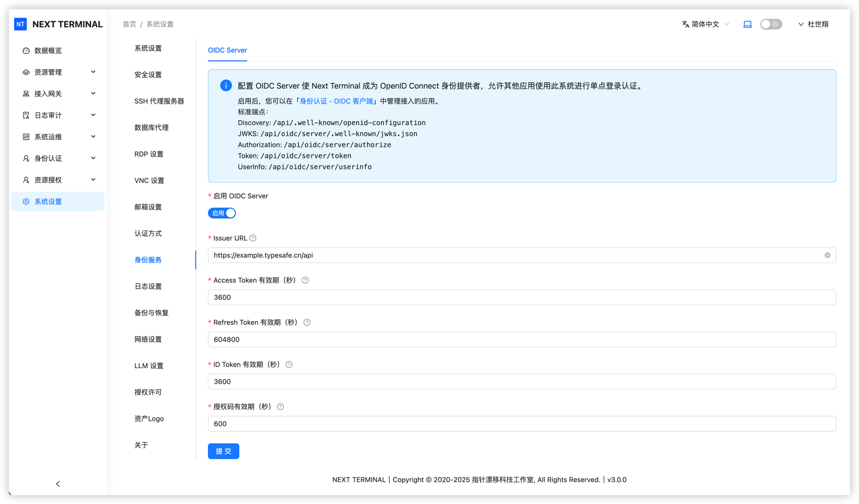This screenshot has height=504, width=859.
Task: Click the 系统设置 gear icon in sidebar
Action: coord(26,201)
